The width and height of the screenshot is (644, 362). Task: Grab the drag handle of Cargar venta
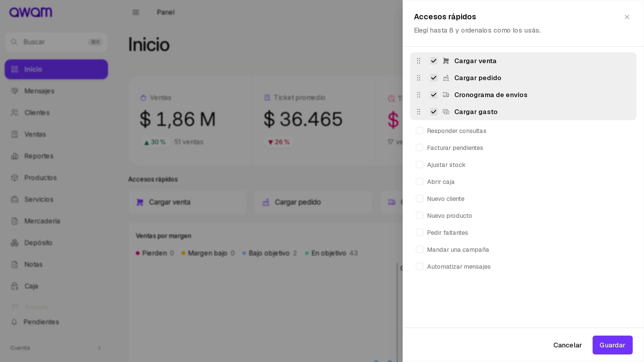[x=419, y=61]
